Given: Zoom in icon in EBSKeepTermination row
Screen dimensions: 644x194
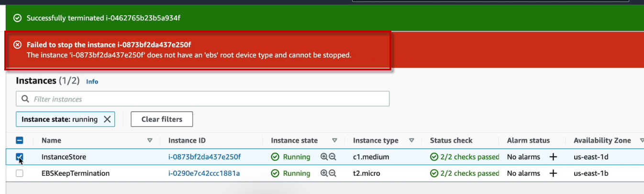Looking at the screenshot, I should tap(324, 173).
